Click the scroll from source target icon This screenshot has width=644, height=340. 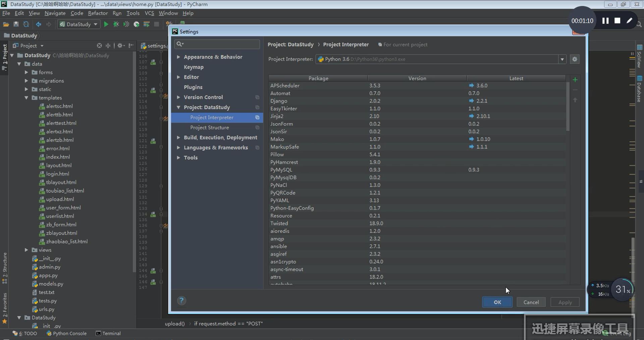(x=99, y=46)
